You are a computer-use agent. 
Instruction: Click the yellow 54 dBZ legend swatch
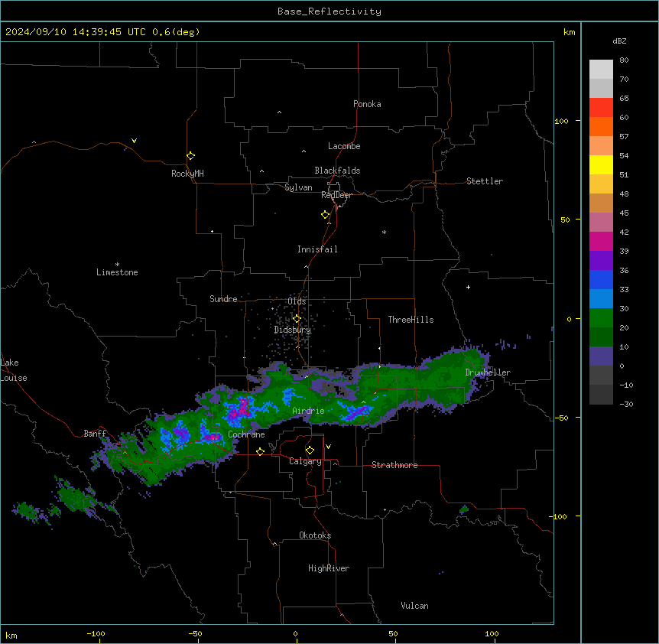point(601,164)
